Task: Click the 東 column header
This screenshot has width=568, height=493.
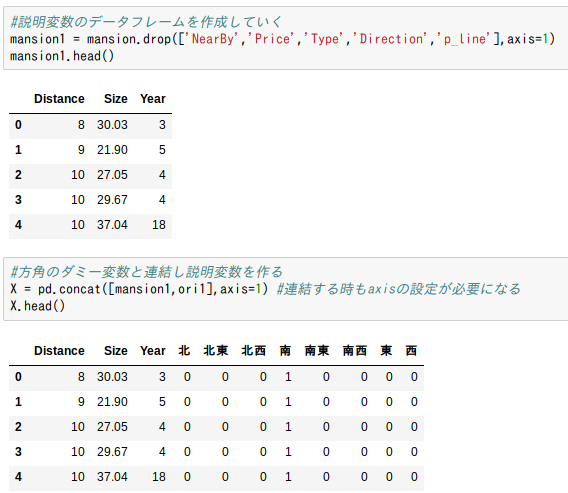Action: pyautogui.click(x=386, y=351)
